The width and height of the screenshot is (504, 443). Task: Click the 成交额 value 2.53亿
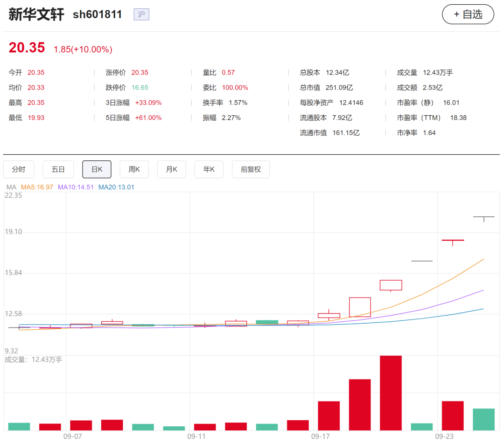point(433,88)
